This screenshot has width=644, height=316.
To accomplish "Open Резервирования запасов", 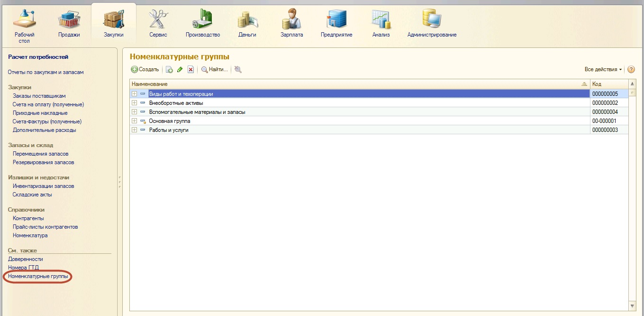I will (x=44, y=162).
